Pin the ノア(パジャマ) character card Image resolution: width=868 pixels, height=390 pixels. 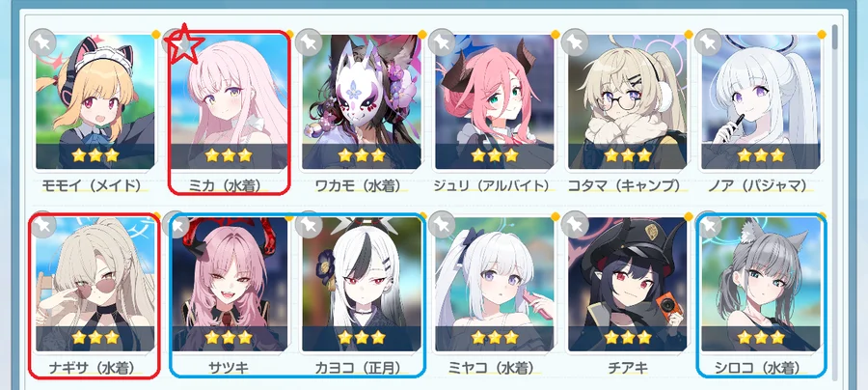pyautogui.click(x=708, y=42)
